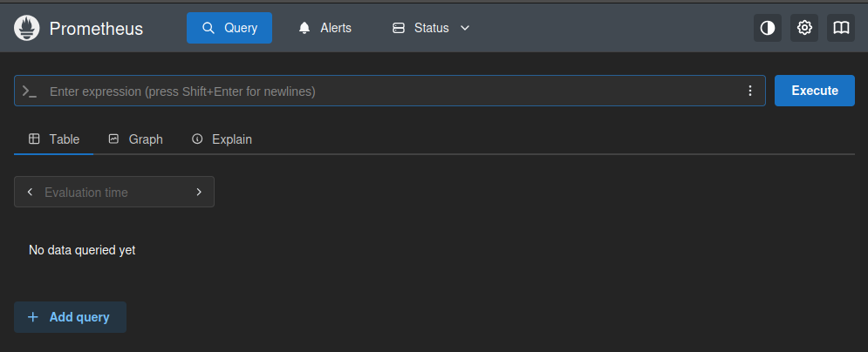Switch to the Graph tab
Image resolution: width=868 pixels, height=352 pixels.
pos(135,139)
